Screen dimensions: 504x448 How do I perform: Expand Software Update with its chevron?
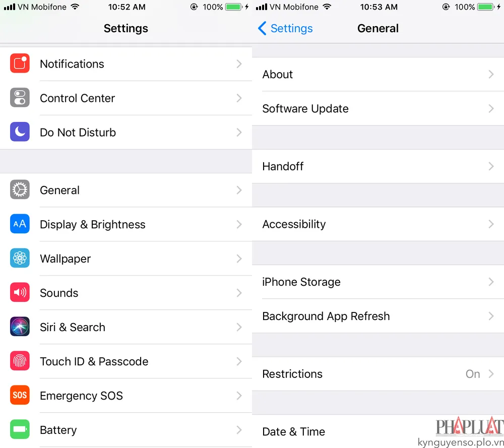click(x=491, y=109)
